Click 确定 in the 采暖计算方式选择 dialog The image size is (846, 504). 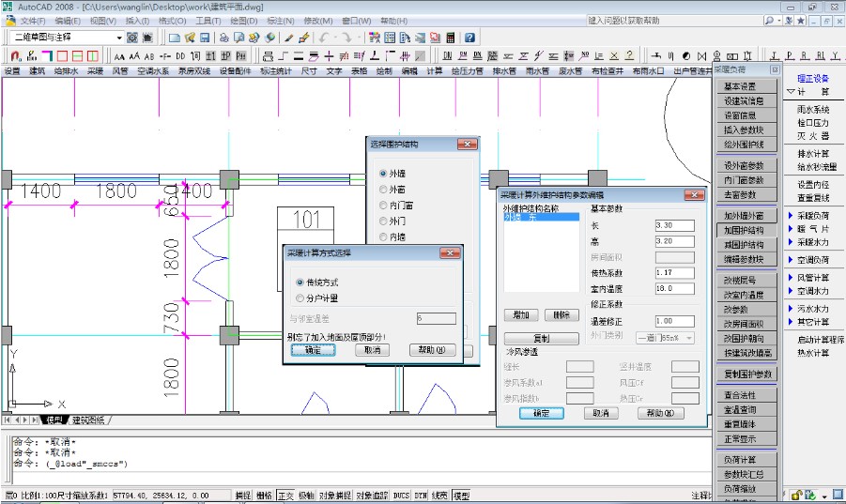click(x=313, y=349)
